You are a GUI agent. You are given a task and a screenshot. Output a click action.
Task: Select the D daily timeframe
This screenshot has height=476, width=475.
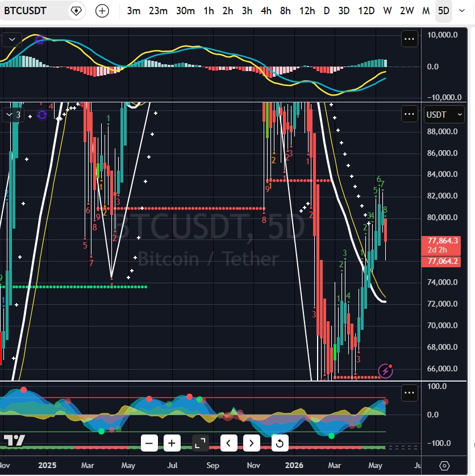pyautogui.click(x=326, y=11)
